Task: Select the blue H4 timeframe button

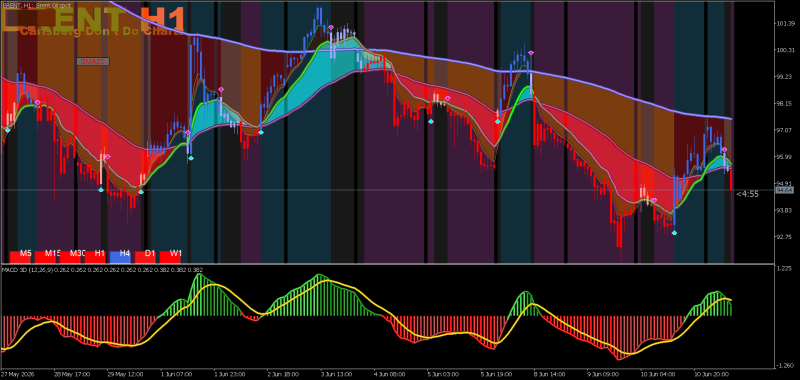Action: pyautogui.click(x=120, y=256)
